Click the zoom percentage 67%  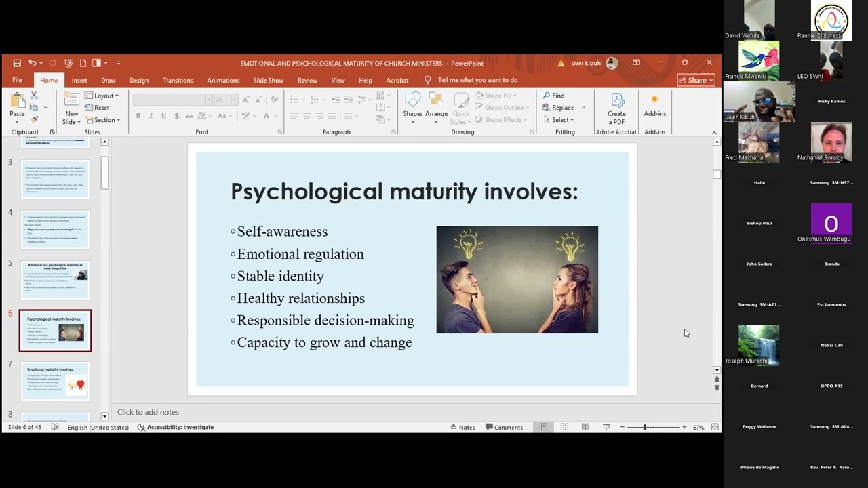[x=698, y=428]
